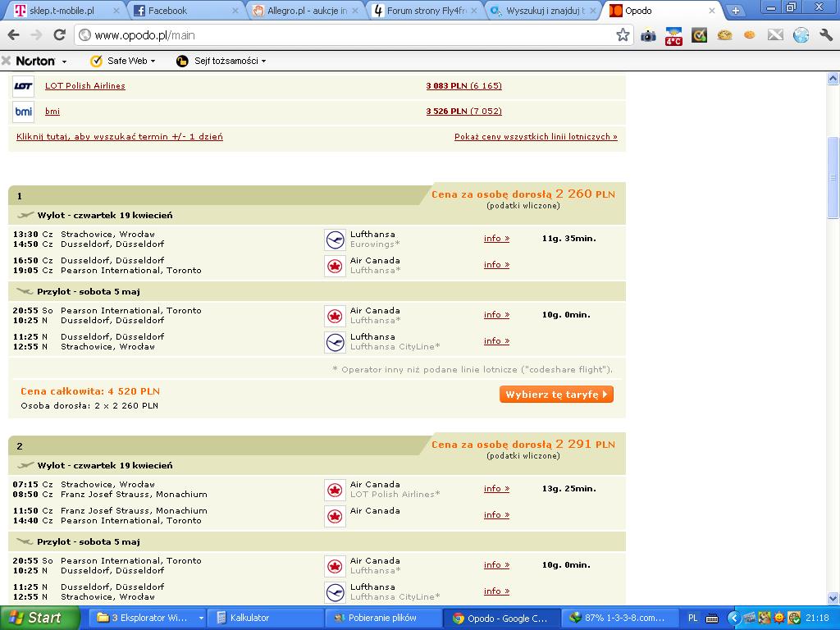840x630 pixels.
Task: Click the PL language indicator
Action: coord(692,619)
